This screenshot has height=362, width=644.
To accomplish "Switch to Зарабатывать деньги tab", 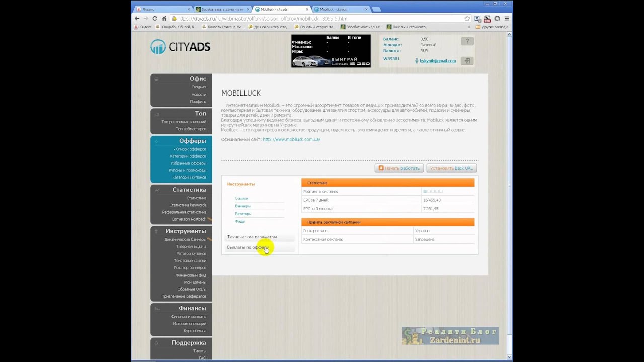I will (x=223, y=9).
